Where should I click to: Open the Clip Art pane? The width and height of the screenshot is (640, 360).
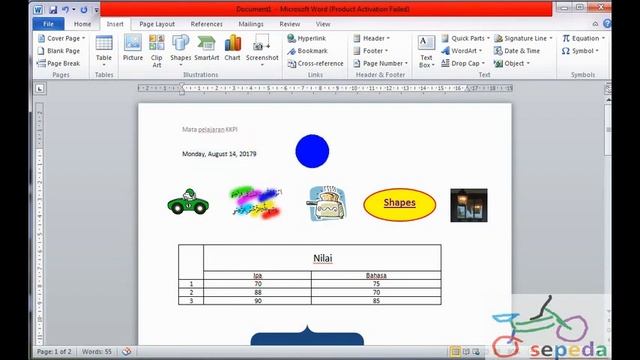point(156,51)
